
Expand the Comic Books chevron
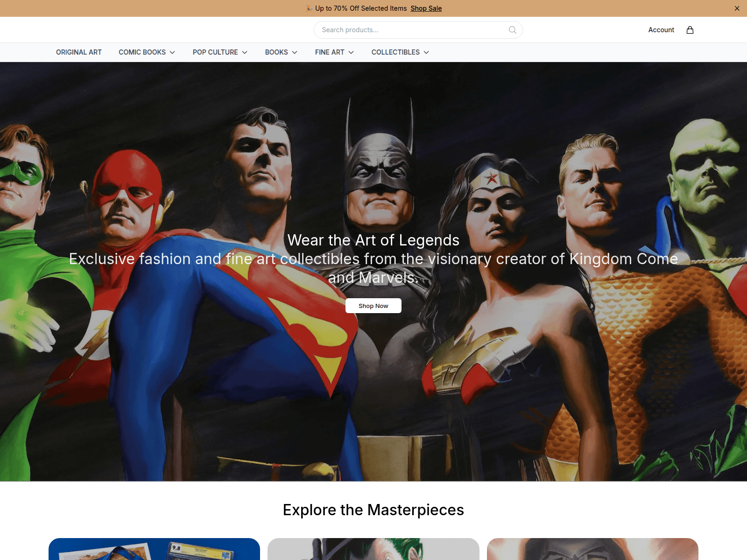point(172,52)
